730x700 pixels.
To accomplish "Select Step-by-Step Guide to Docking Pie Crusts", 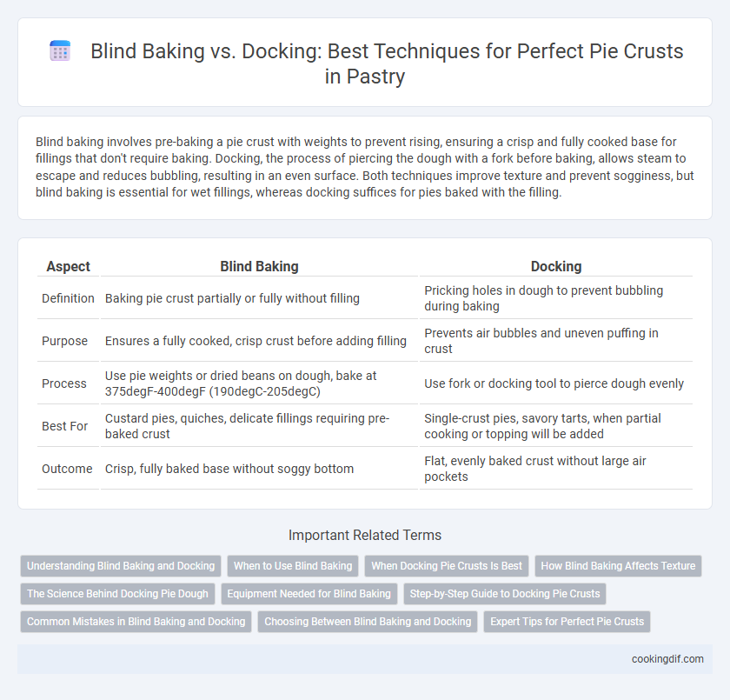I will (x=505, y=594).
